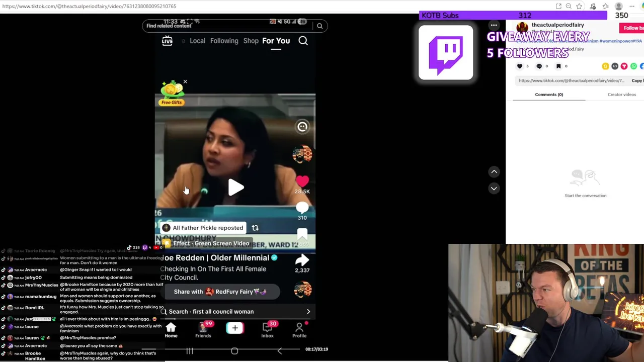Open the Shop tab

point(251,41)
